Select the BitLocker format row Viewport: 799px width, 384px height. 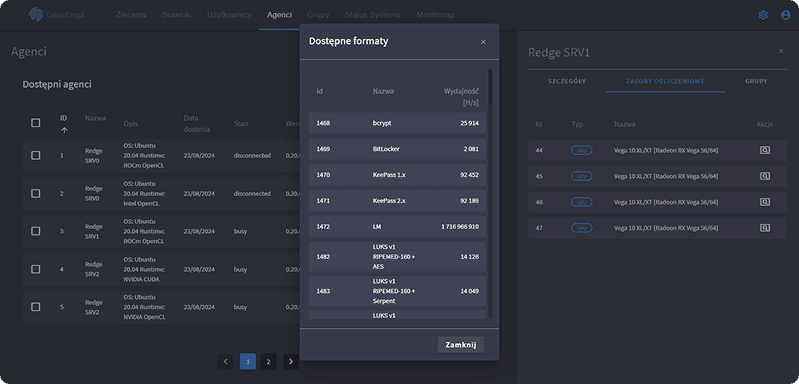point(397,149)
